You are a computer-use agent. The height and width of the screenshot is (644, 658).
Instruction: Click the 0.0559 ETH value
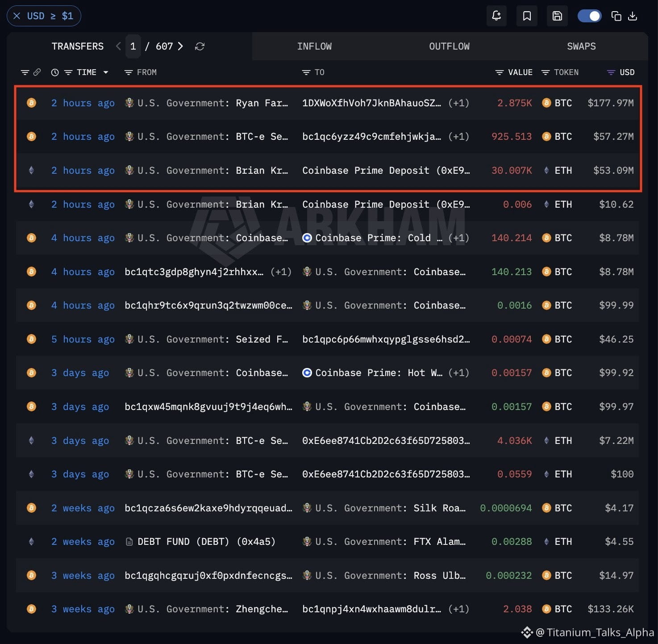click(514, 474)
